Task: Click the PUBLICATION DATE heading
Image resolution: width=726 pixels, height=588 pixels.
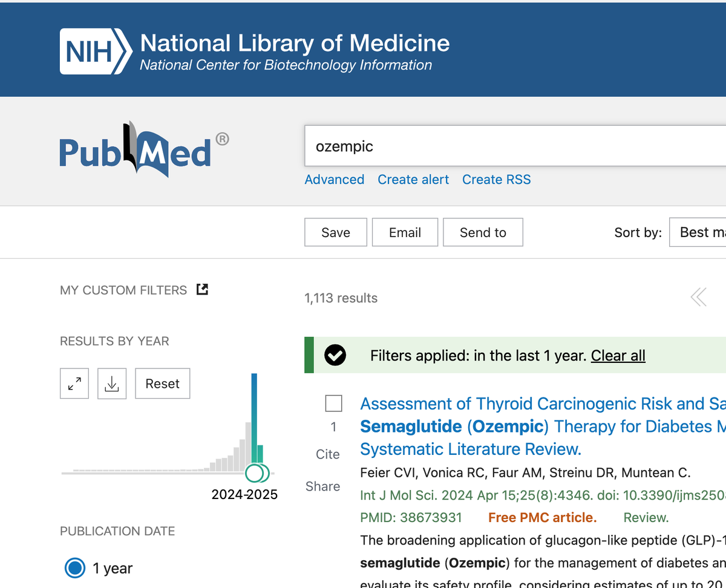Action: tap(117, 531)
